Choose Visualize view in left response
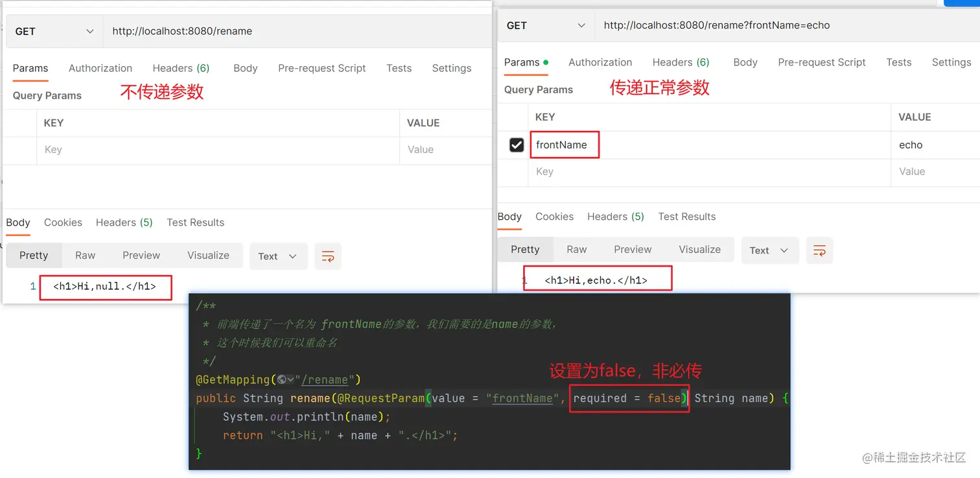 coord(208,256)
